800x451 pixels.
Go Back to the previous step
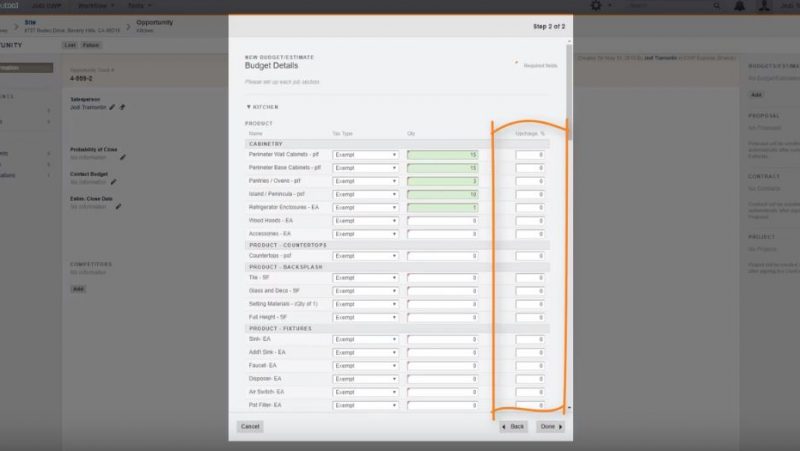tap(513, 426)
